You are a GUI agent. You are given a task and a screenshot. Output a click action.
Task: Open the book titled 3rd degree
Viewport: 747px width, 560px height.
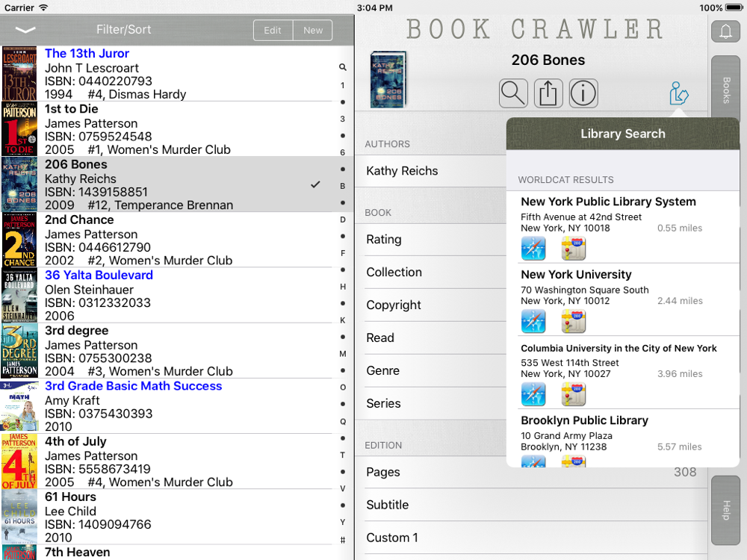point(76,331)
